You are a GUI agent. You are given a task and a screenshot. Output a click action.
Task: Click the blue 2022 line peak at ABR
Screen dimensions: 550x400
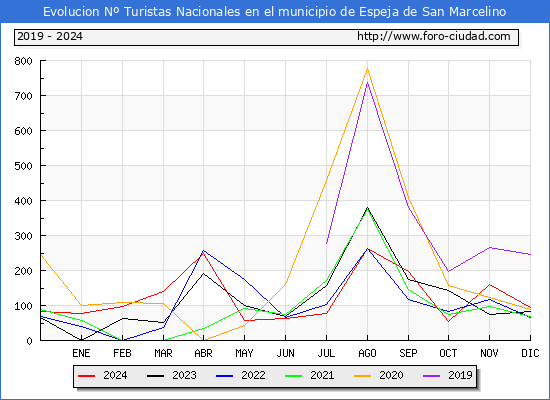(203, 251)
